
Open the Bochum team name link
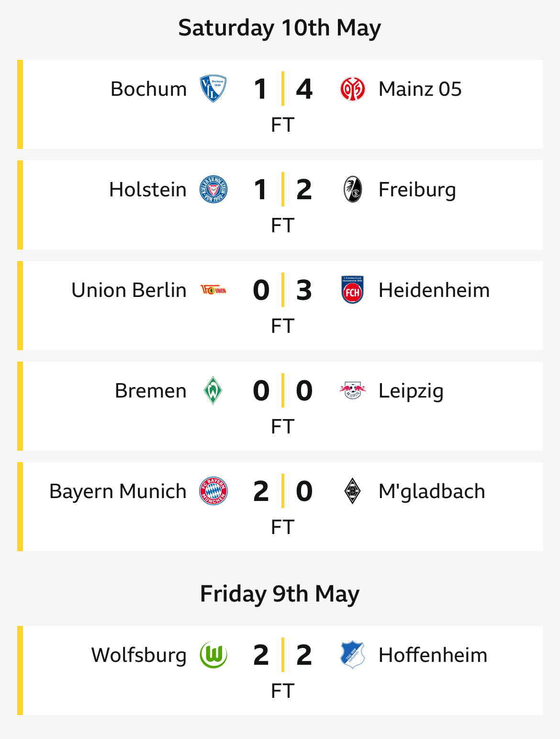pos(148,89)
